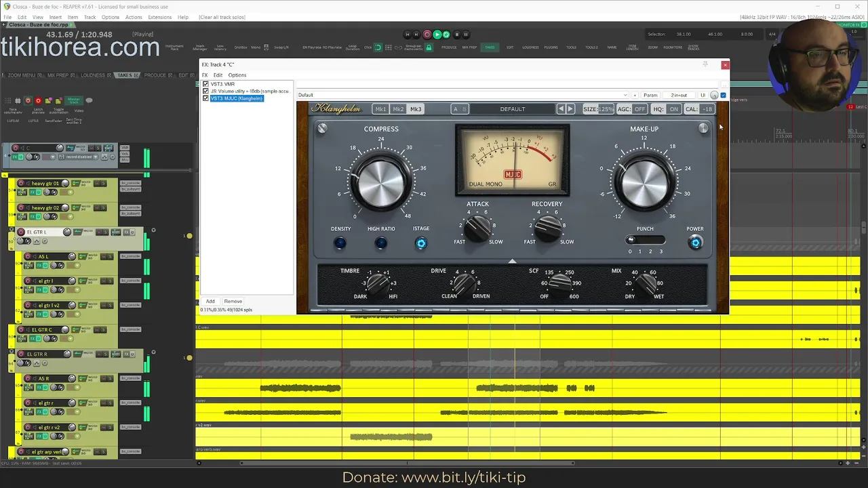Screen dimensions: 868x488
Task: Click the Master track toolbar button
Action: tap(73, 100)
